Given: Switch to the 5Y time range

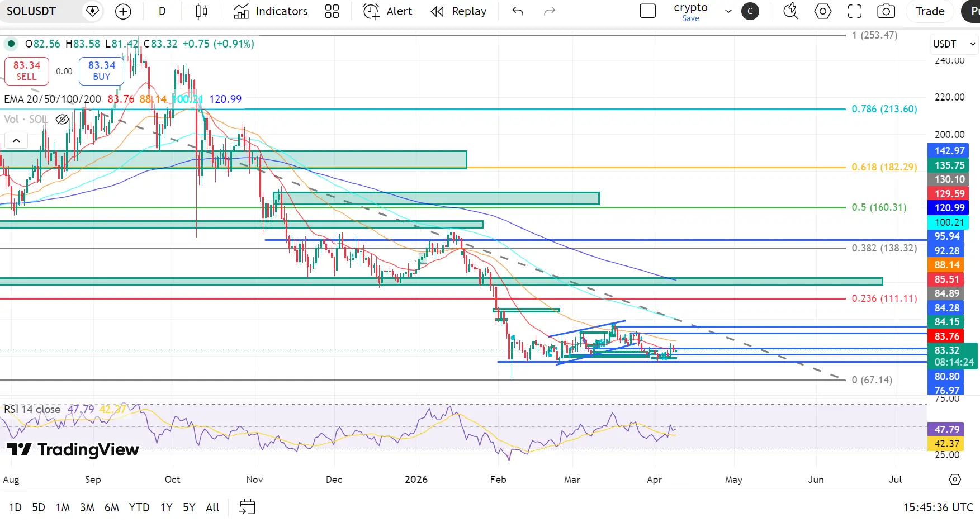Looking at the screenshot, I should pyautogui.click(x=189, y=507).
